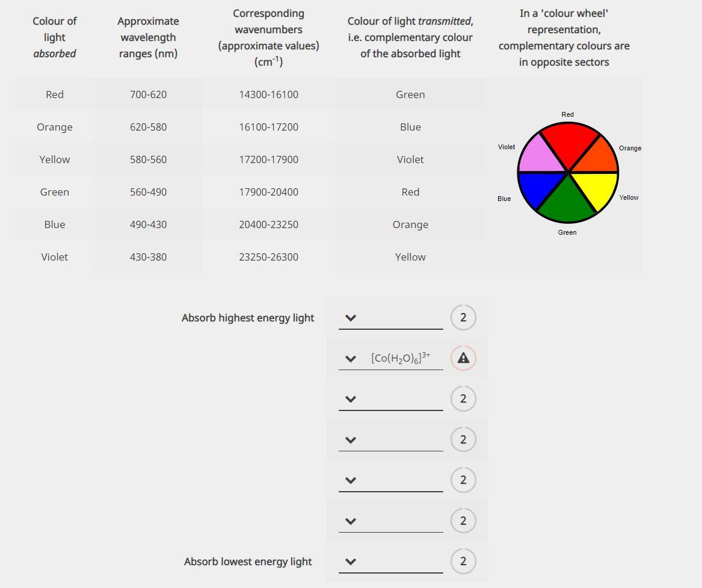
Task: Click the circled 2 icon on the fifth answer row
Action: 463,480
